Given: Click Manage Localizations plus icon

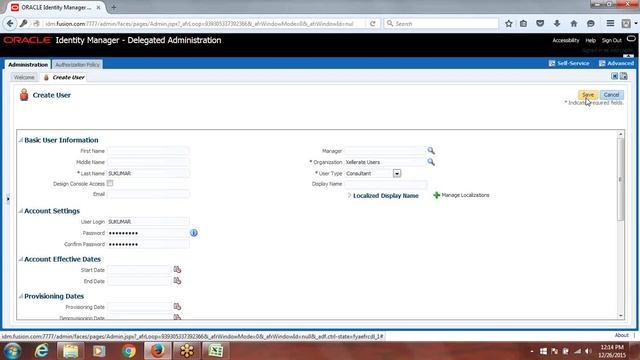Looking at the screenshot, I should (x=436, y=195).
